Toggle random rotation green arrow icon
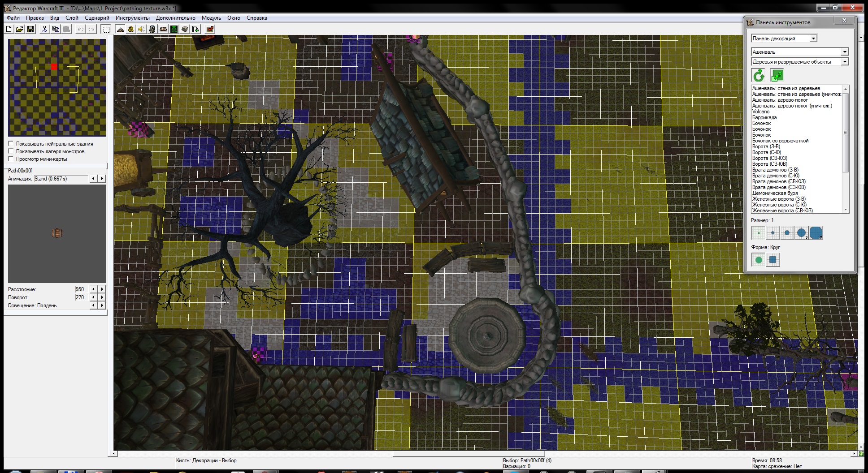The image size is (868, 473). coord(759,75)
